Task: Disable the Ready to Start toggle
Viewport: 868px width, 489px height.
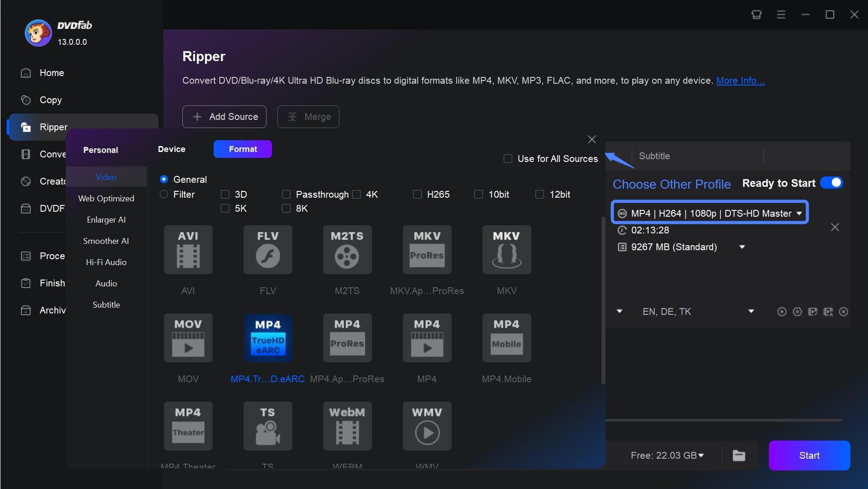Action: point(831,182)
